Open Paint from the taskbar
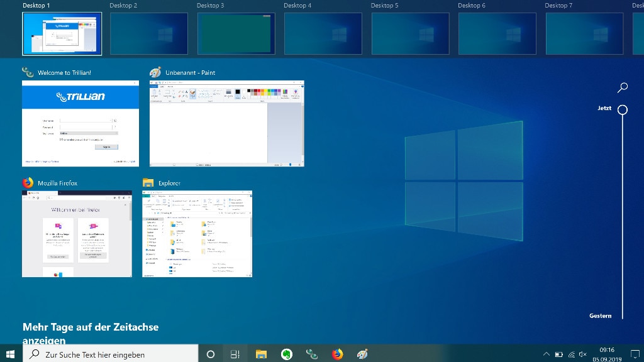 [x=363, y=354]
